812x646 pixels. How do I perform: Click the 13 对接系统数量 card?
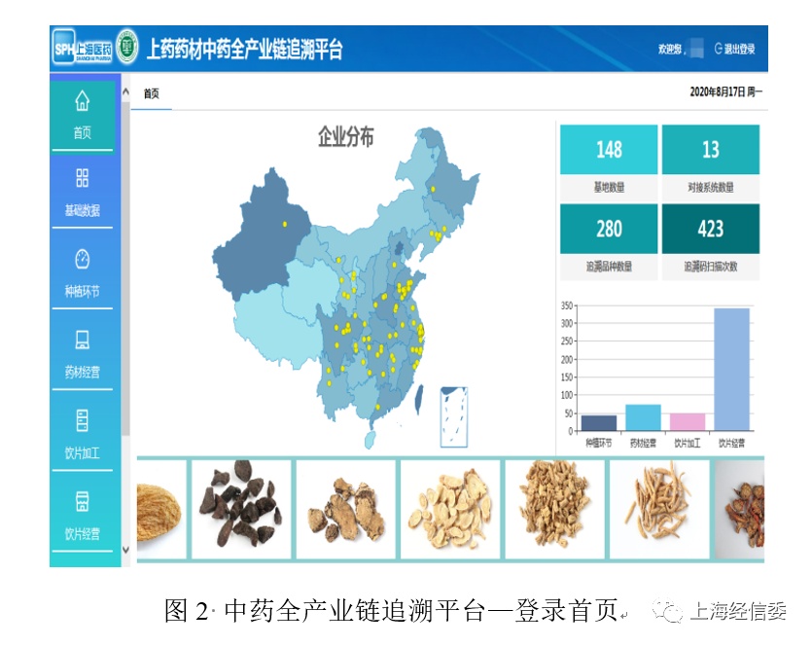tap(711, 162)
